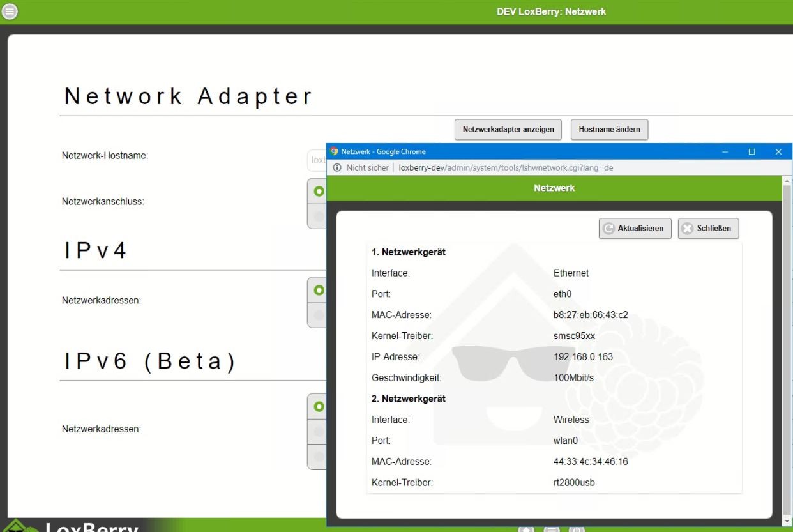Click the Netzwerk-Hostname input field
This screenshot has height=532, width=793.
coord(317,160)
